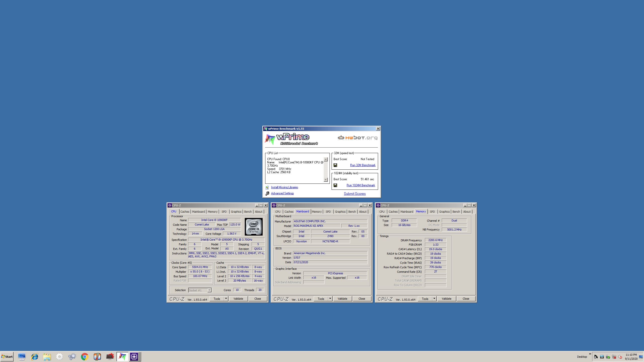Click the Intel Core i9 processor logo
The image size is (644, 362).
pyautogui.click(x=254, y=227)
